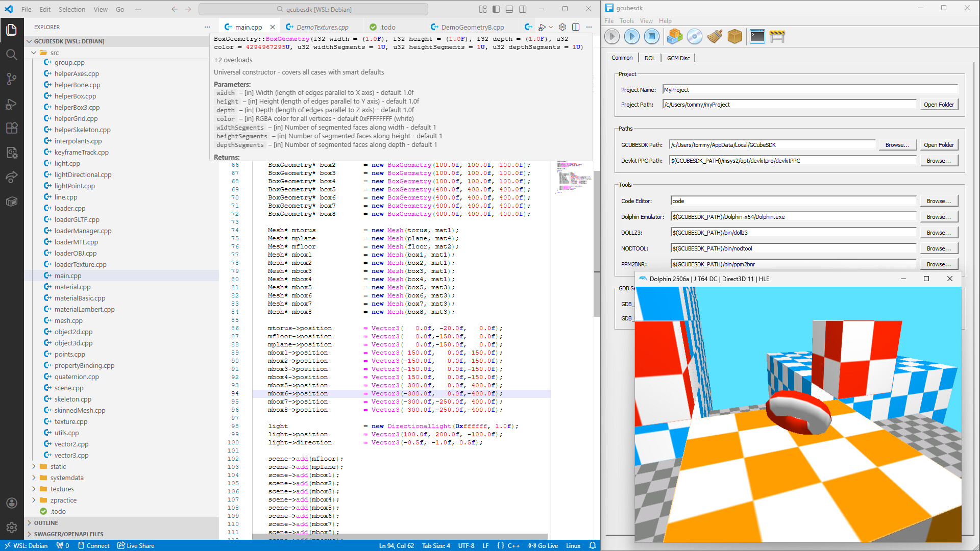This screenshot has width=980, height=551.
Task: Click Browse next to Dolphin Emulator path
Action: point(939,217)
